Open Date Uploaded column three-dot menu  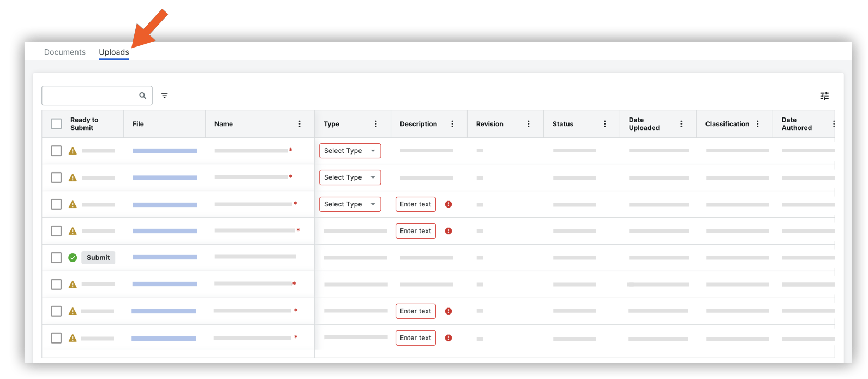coord(681,124)
